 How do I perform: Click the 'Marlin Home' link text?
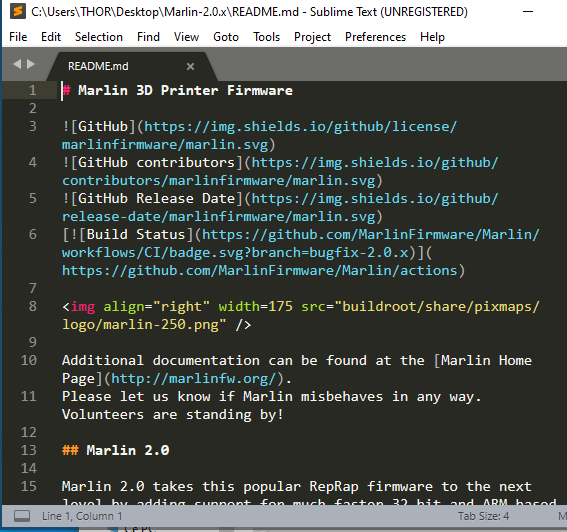click(486, 361)
